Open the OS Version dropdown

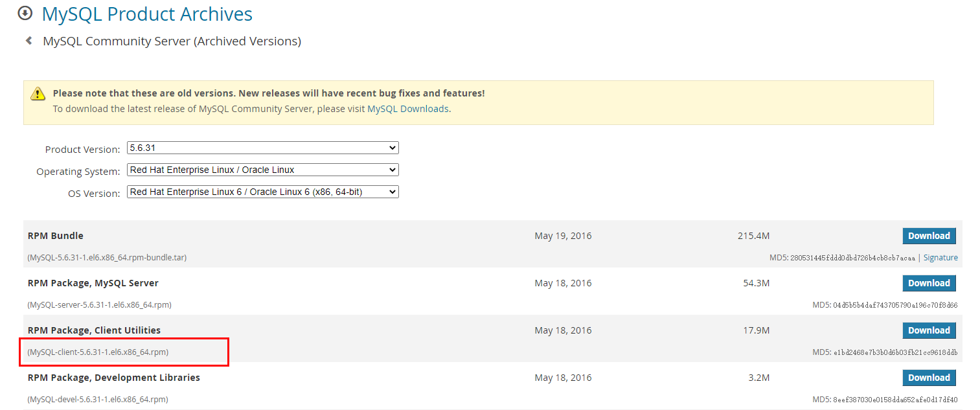tap(262, 192)
